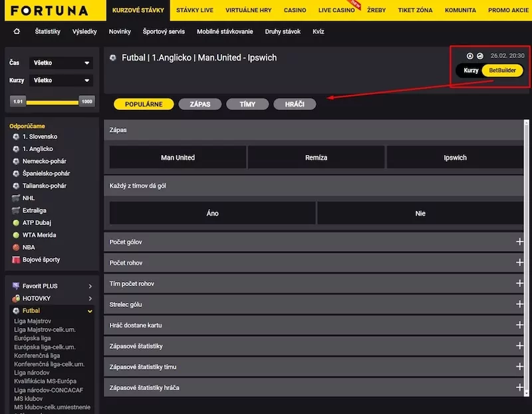Open the match statistics chart icon
This screenshot has width=532, height=414.
point(479,56)
